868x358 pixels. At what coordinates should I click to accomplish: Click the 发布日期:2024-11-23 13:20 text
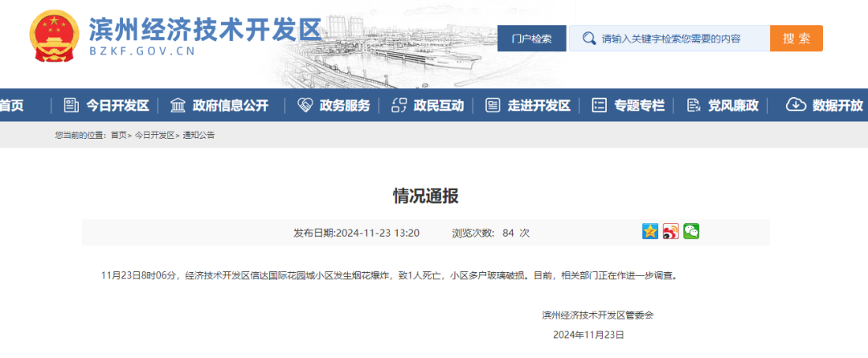(357, 233)
